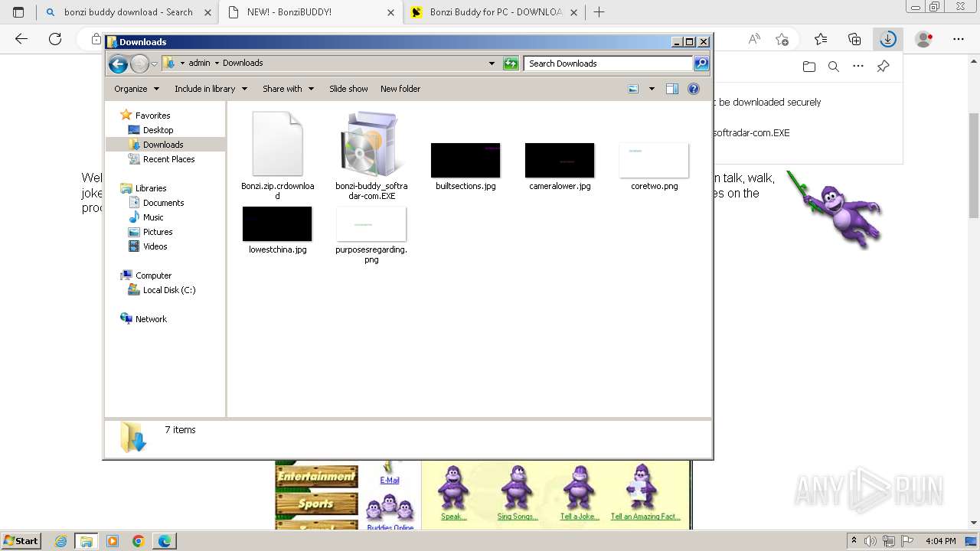Reload the browser page
The image size is (980, 551).
pyautogui.click(x=55, y=39)
